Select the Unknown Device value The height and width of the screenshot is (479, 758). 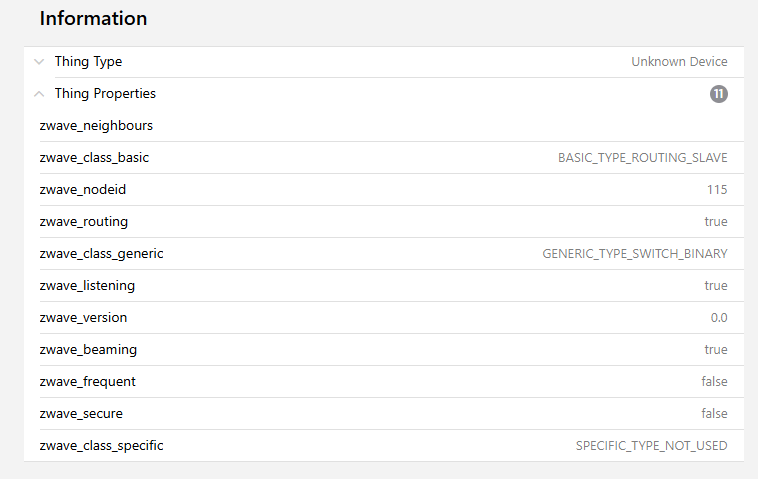click(679, 62)
